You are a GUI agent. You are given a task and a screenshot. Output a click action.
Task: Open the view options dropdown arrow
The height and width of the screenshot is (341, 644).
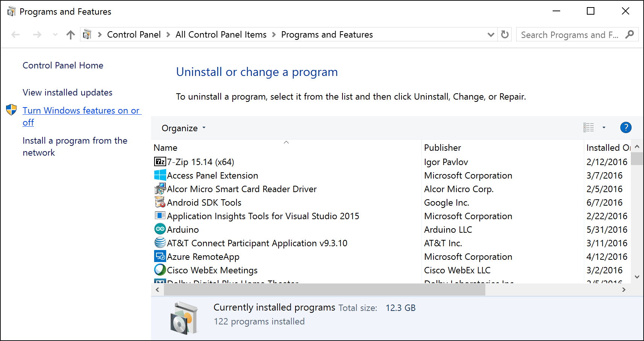pyautogui.click(x=604, y=127)
